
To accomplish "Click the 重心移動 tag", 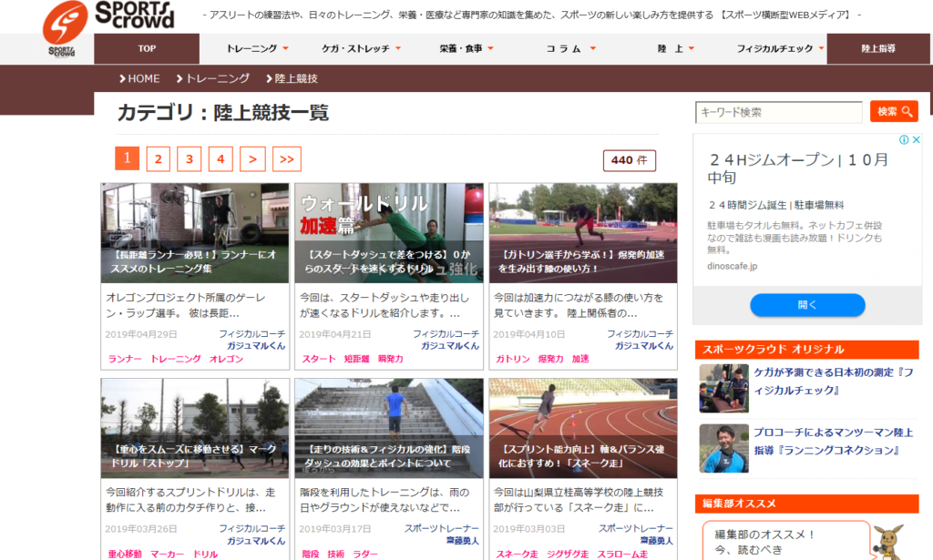I will 124,554.
